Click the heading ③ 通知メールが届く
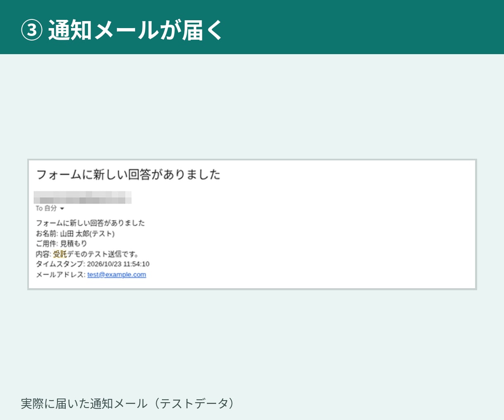Image resolution: width=504 pixels, height=420 pixels. click(122, 30)
